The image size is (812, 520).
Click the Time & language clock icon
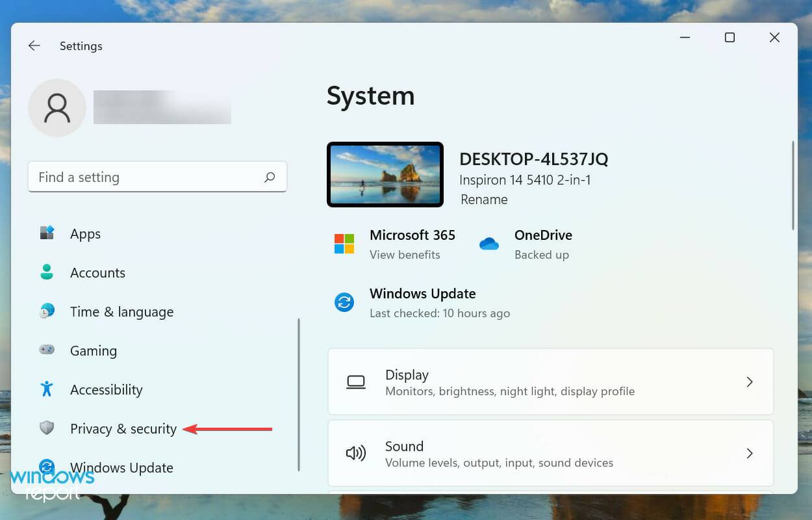[47, 311]
